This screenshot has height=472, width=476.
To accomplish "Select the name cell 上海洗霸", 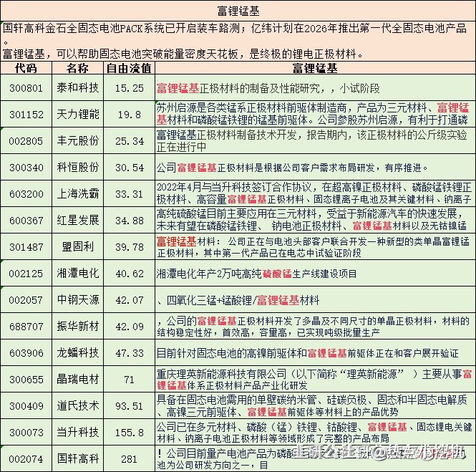I will pyautogui.click(x=78, y=194).
